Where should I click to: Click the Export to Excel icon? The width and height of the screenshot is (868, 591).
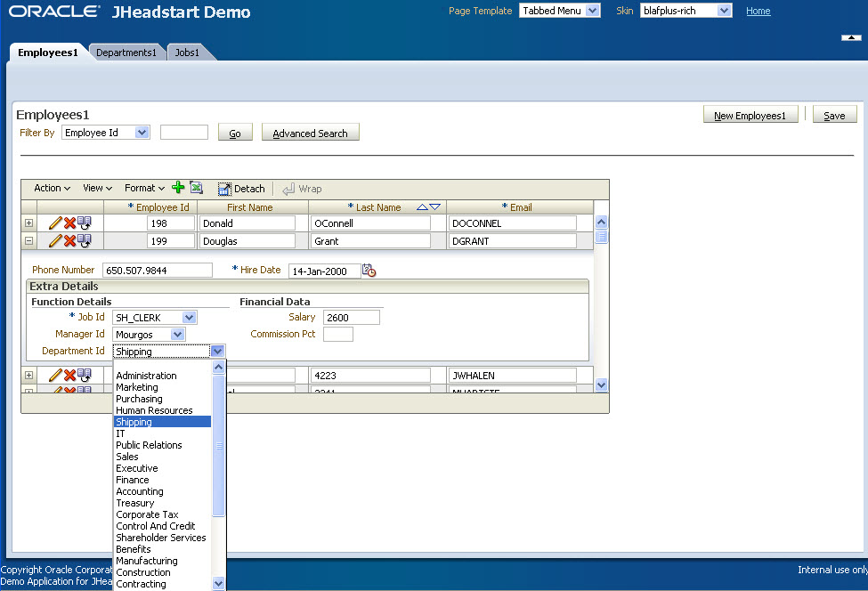pos(196,188)
